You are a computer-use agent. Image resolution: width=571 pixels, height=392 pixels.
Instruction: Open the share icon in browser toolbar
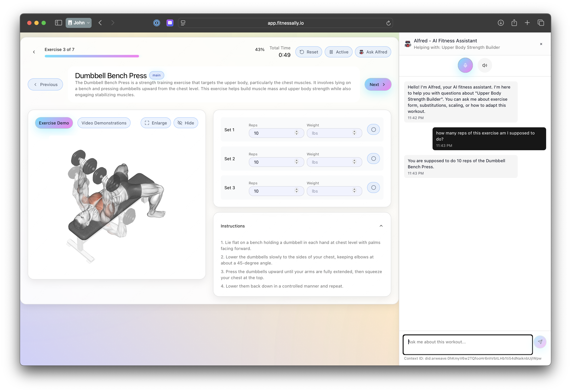[514, 23]
